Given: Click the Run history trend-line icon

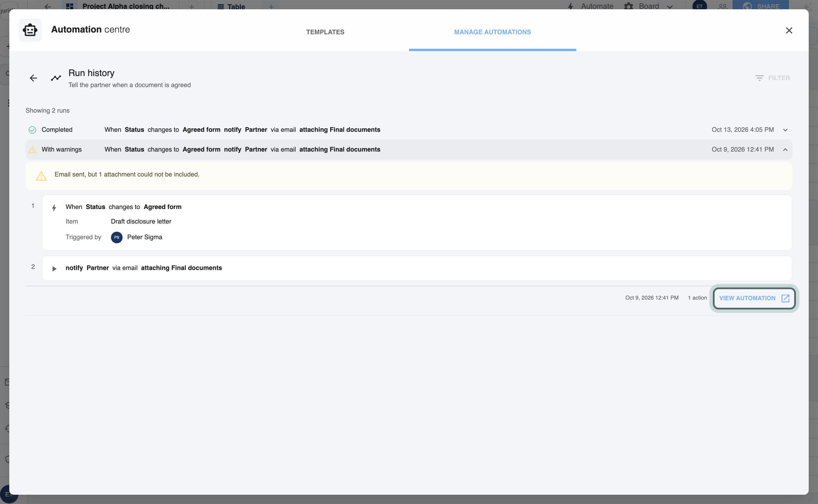Looking at the screenshot, I should point(56,78).
